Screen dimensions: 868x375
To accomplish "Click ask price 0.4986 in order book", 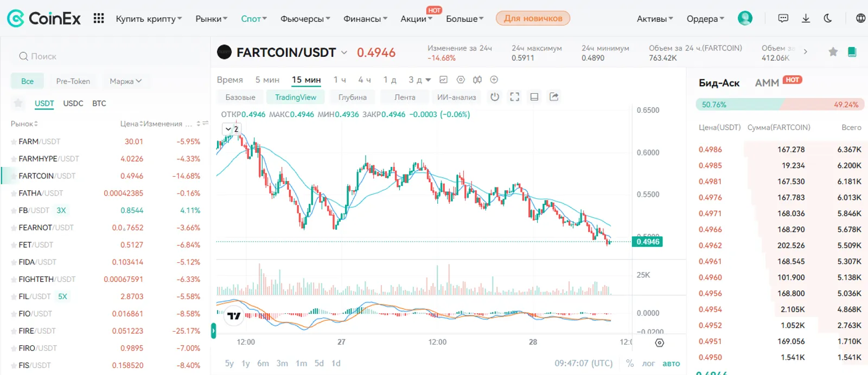I will [x=710, y=150].
